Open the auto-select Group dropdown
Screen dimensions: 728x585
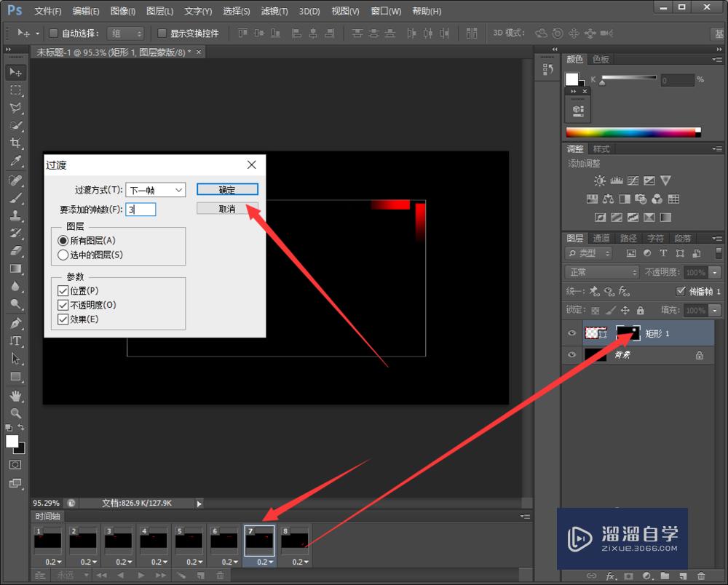pos(125,33)
